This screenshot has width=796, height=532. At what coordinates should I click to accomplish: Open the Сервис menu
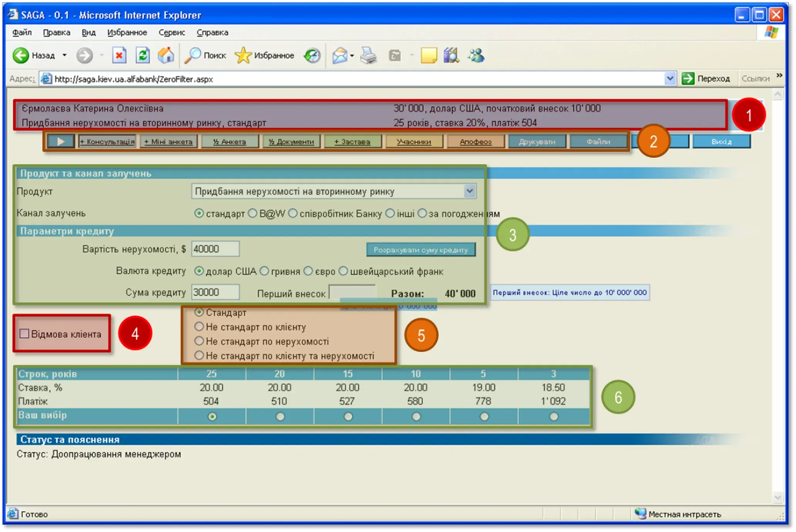point(172,33)
